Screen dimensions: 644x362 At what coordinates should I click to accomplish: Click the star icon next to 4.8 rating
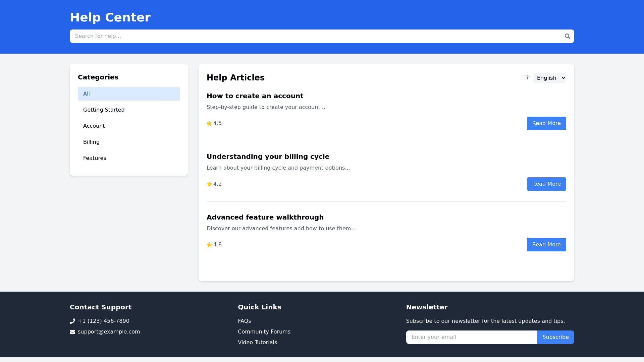209,245
